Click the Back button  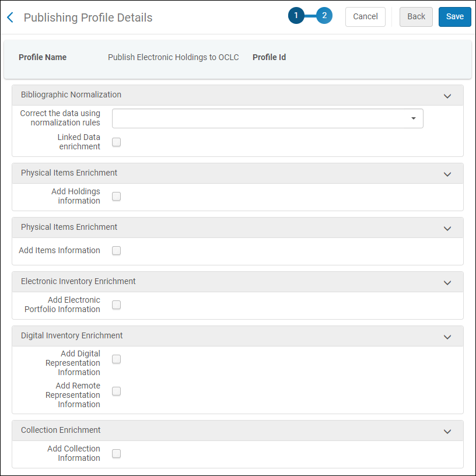416,17
